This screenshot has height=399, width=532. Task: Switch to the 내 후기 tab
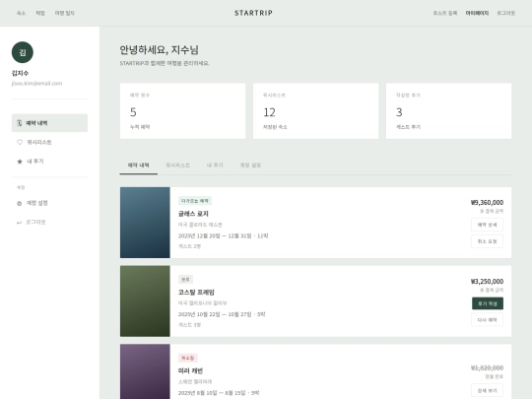(x=215, y=166)
